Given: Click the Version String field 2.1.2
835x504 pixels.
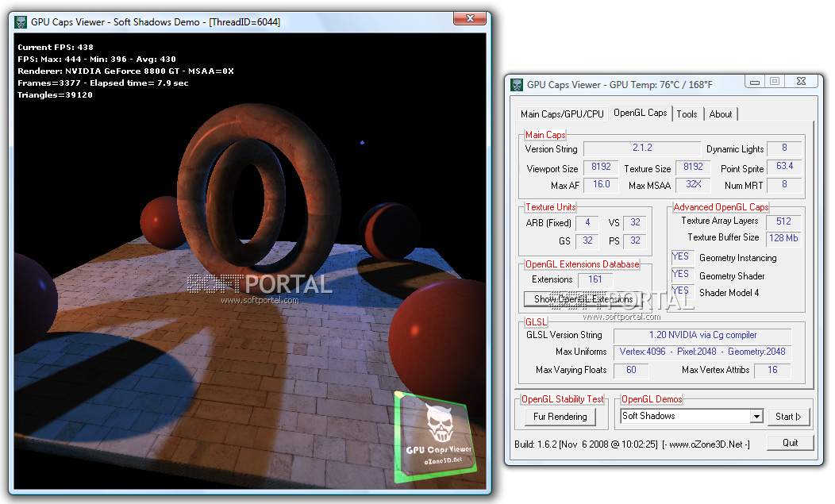Looking at the screenshot, I should (x=642, y=148).
